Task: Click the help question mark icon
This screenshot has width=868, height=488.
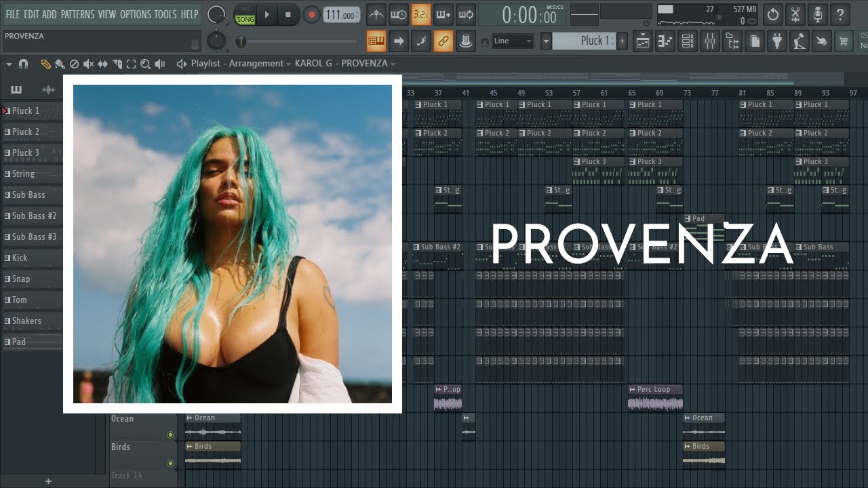Action: coord(840,14)
